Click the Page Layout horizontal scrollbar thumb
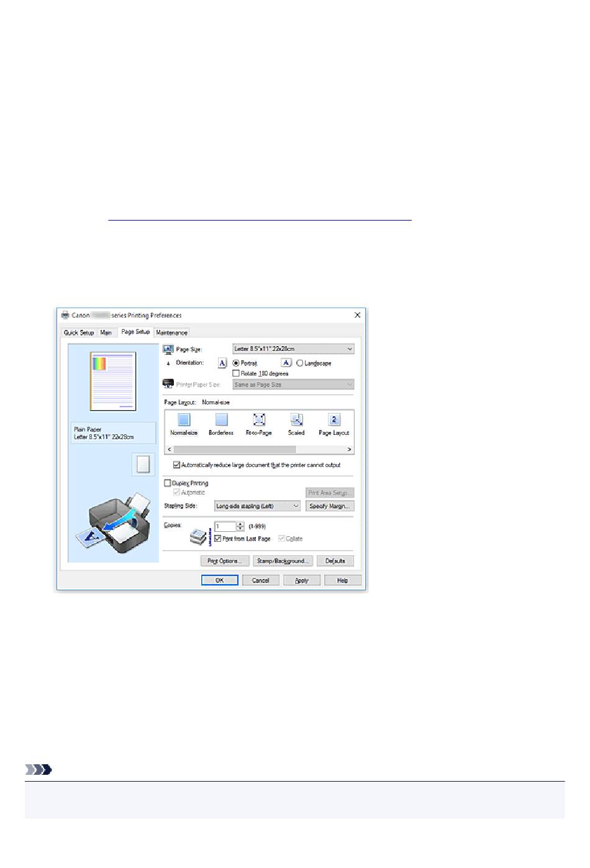The width and height of the screenshot is (590, 868). coord(235,449)
